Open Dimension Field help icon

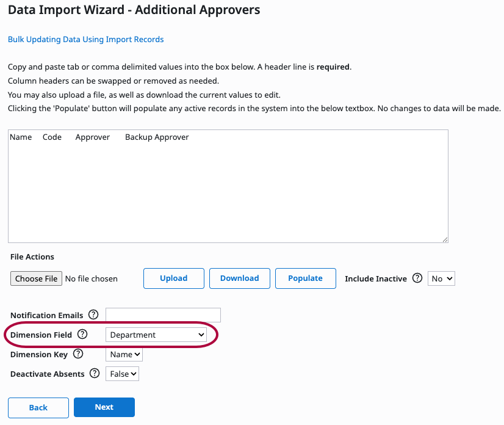[x=82, y=334]
